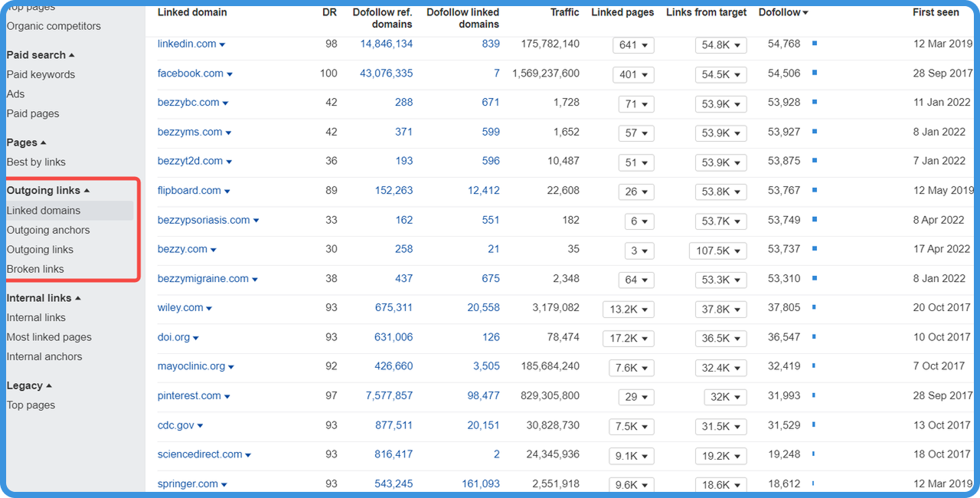Open Internal anchors report
Viewport: 980px width, 498px height.
tap(44, 356)
